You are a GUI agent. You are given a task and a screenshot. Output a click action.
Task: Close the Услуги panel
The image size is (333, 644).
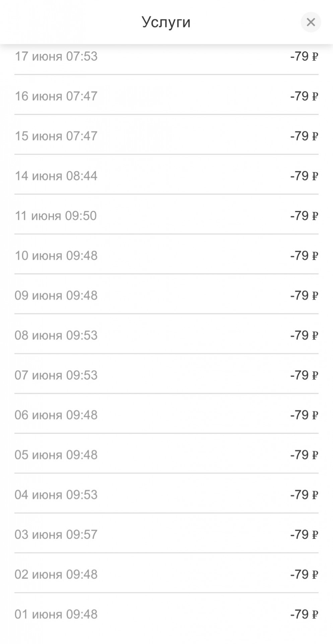pyautogui.click(x=311, y=22)
